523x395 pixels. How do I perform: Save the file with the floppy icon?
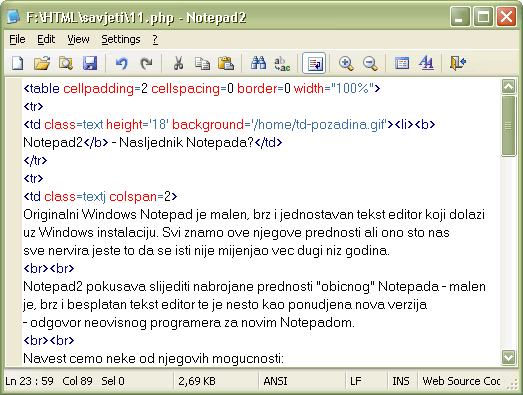90,63
